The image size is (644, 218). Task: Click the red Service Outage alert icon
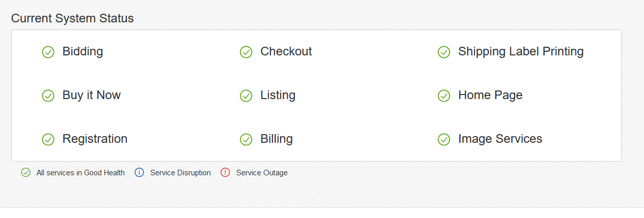(x=226, y=173)
